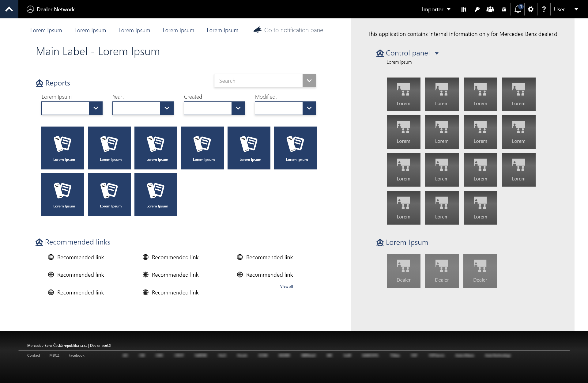Click the megaphone notification panel icon
Screen dimensions: 588x383
pyautogui.click(x=257, y=30)
